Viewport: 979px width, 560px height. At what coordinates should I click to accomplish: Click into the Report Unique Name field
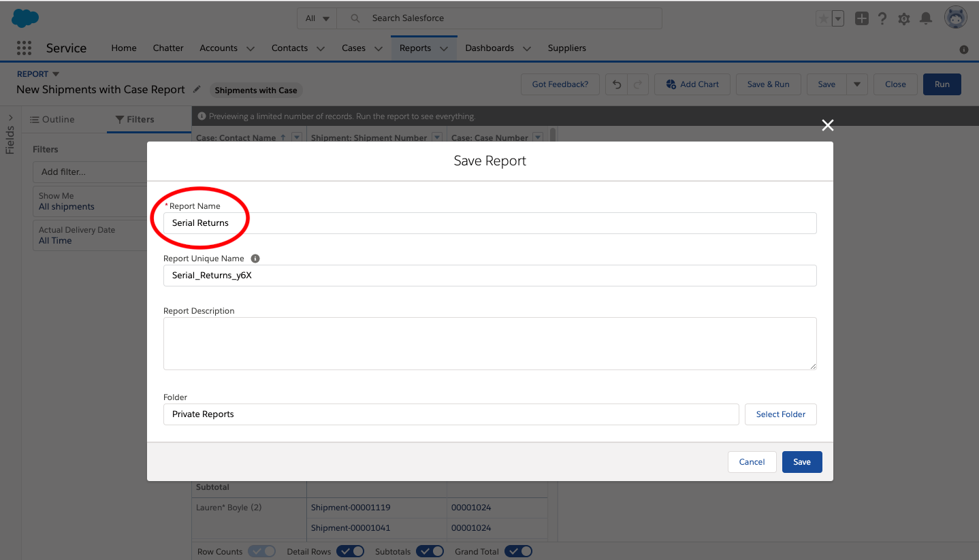(489, 276)
